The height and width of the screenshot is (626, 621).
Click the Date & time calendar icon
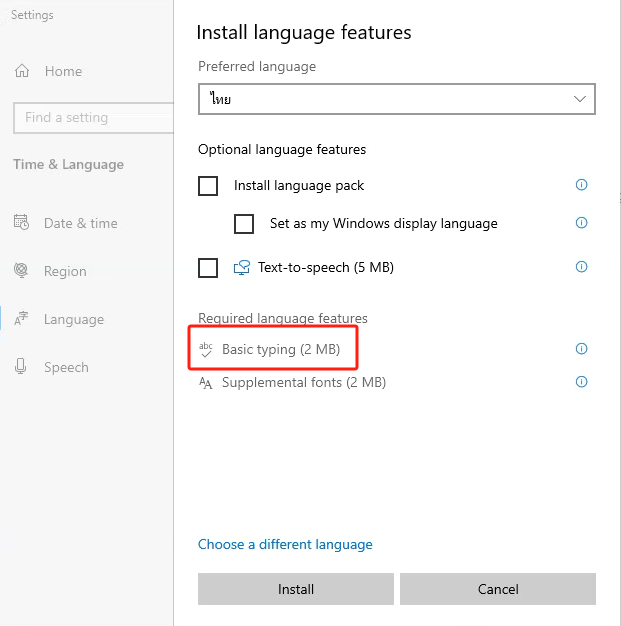coord(21,223)
